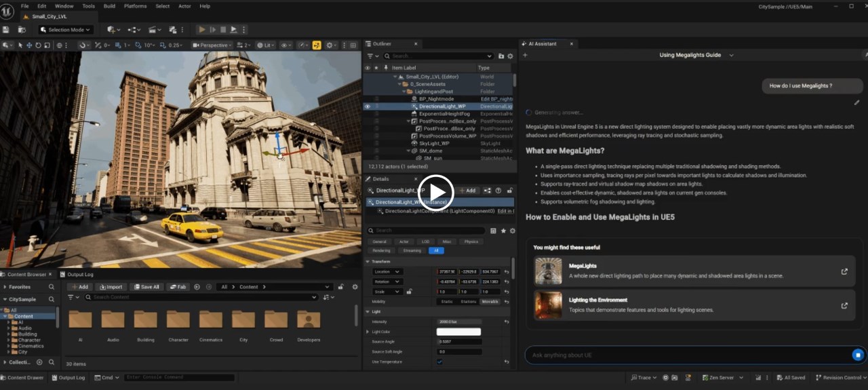Screen dimensions: 868x390
Task: Click the yellow highlighted viewport toolbar icon
Action: point(317,45)
